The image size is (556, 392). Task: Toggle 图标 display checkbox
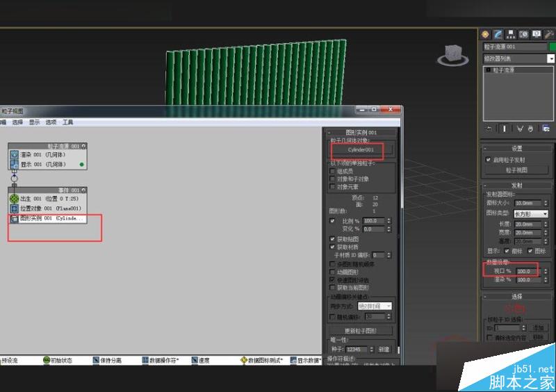pyautogui.click(x=530, y=251)
